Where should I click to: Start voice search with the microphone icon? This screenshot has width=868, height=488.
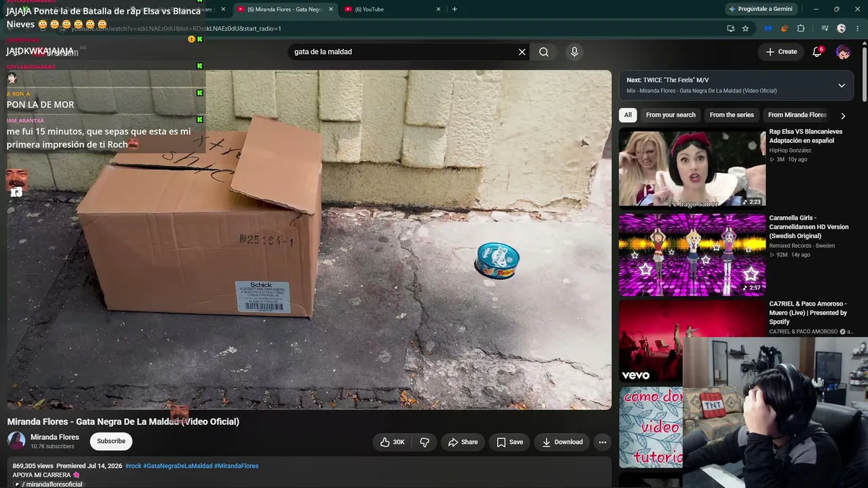574,52
